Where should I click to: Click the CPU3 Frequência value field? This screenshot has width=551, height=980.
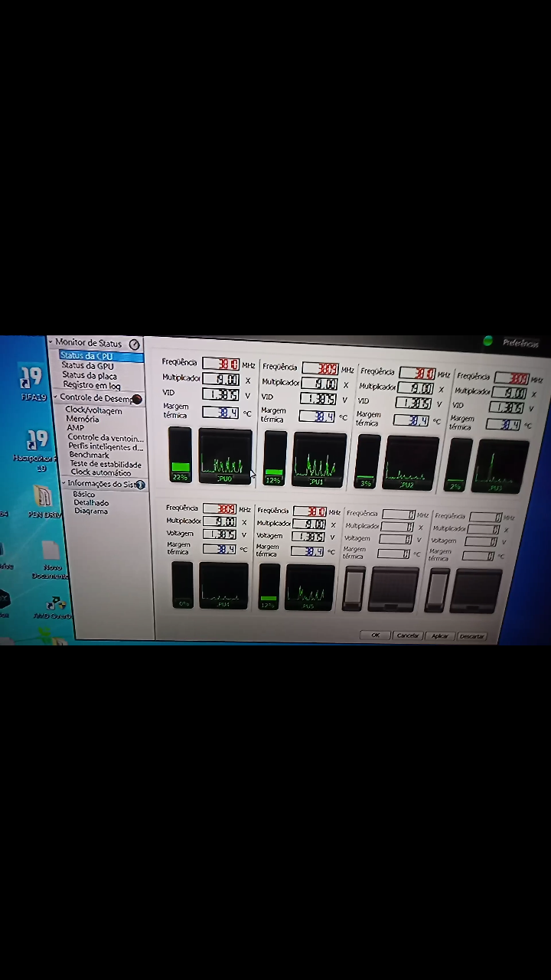[511, 377]
